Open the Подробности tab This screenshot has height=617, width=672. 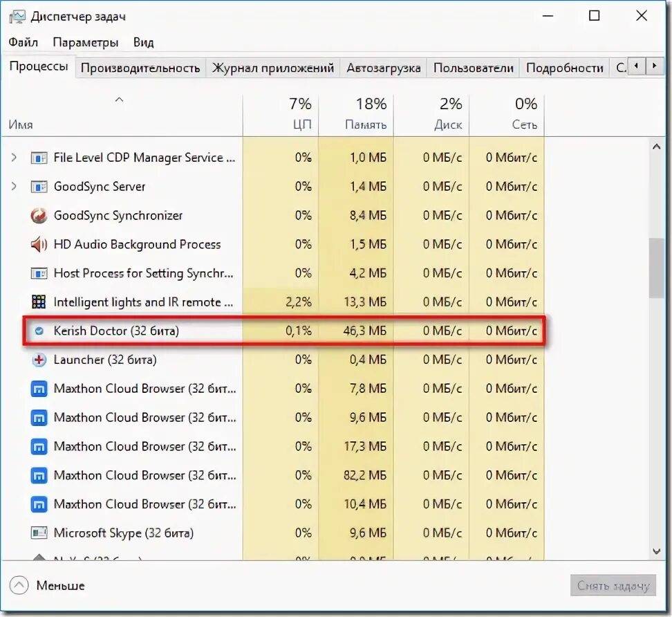point(564,68)
